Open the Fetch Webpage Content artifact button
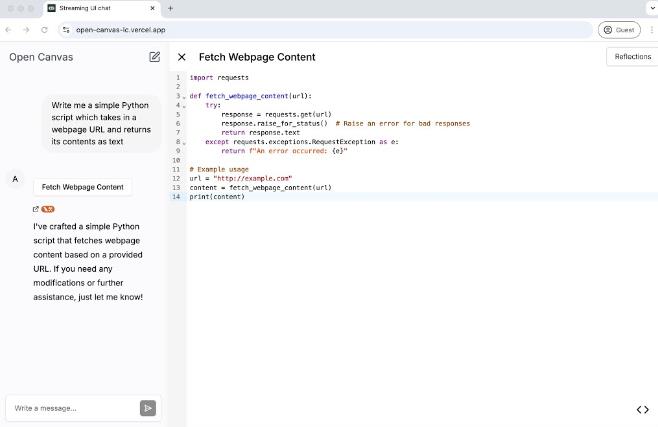 click(x=83, y=187)
